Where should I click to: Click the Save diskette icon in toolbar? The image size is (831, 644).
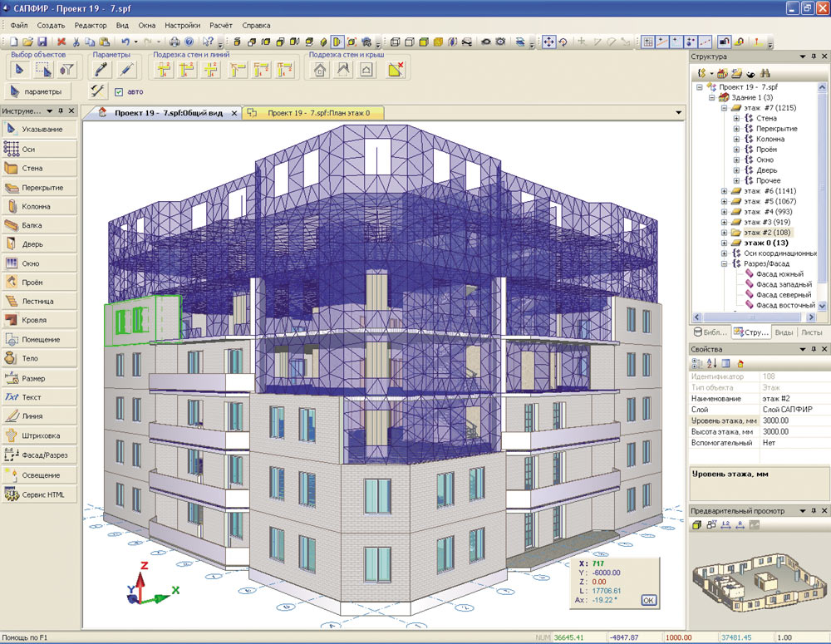point(42,42)
